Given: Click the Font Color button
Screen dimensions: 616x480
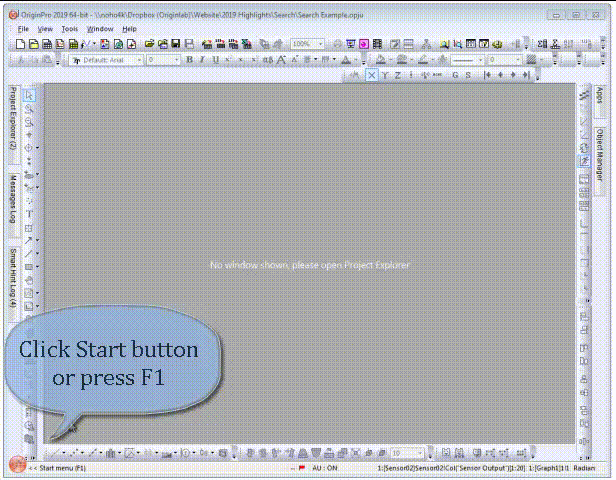Looking at the screenshot, I should tap(346, 60).
